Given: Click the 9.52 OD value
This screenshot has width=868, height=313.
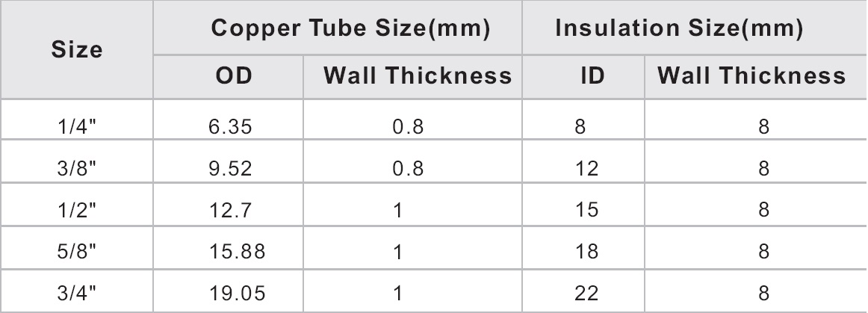Looking at the screenshot, I should pyautogui.click(x=230, y=168).
